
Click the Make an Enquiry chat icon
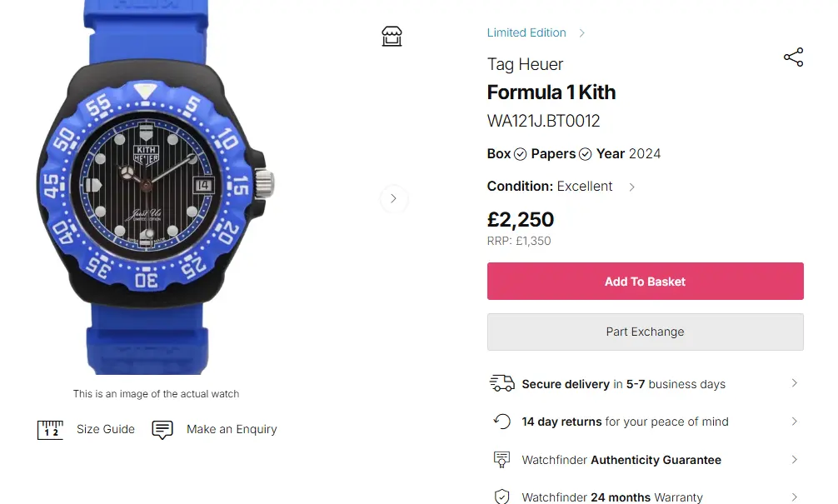(162, 430)
